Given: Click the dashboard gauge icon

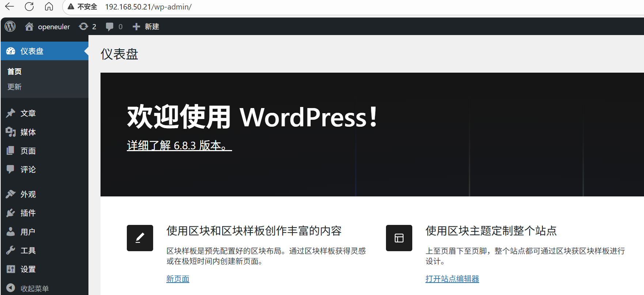Looking at the screenshot, I should click(11, 51).
